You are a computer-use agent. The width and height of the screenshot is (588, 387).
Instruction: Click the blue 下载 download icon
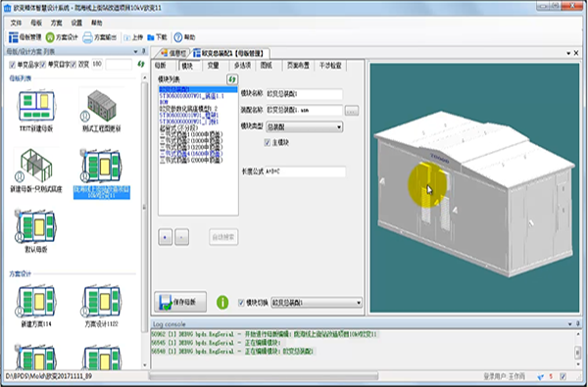point(151,37)
